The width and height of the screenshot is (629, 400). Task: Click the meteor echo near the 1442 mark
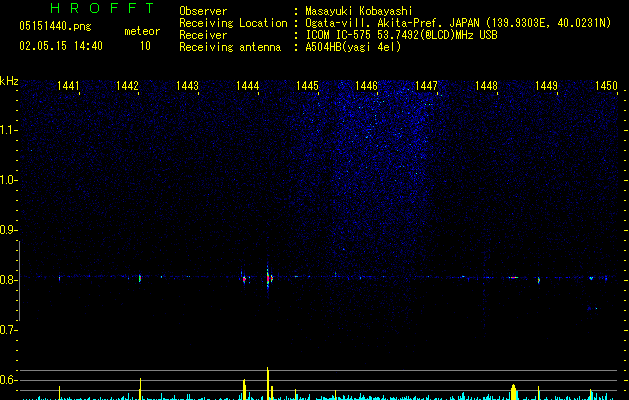coord(140,278)
